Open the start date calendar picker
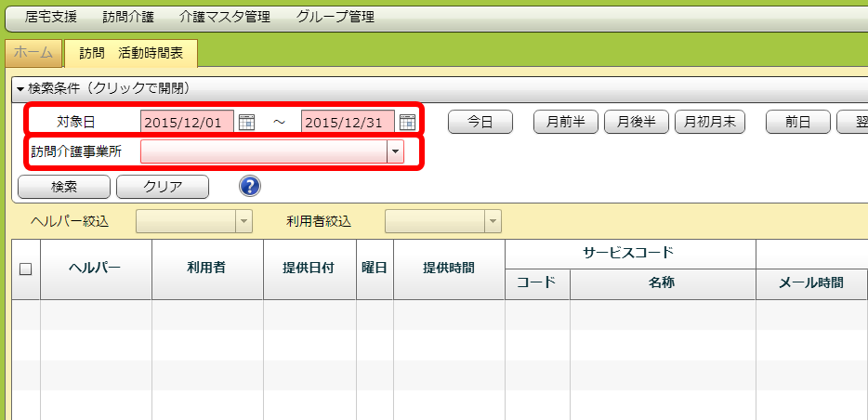Image resolution: width=868 pixels, height=420 pixels. pos(246,122)
